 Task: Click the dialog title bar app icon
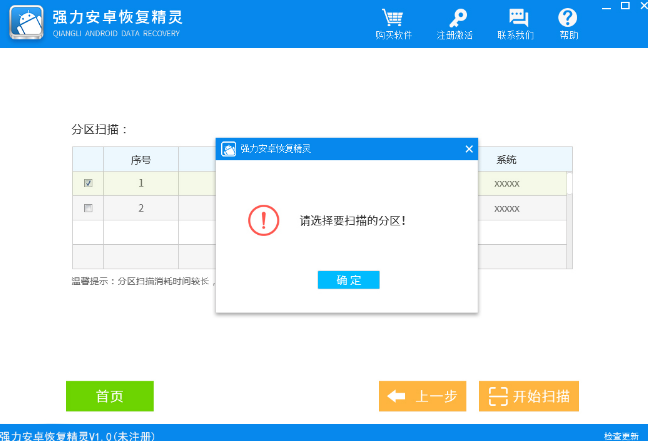coord(228,149)
